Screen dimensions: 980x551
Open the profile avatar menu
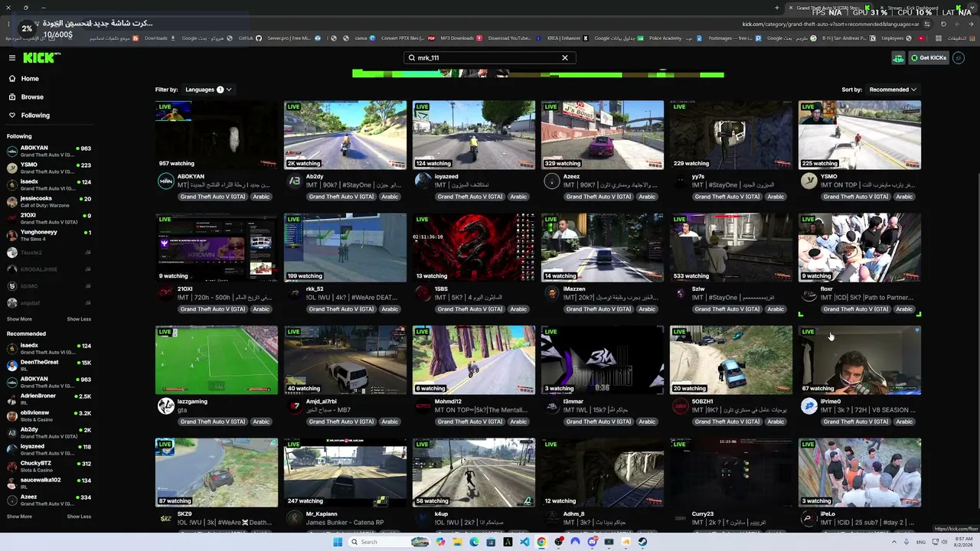coord(958,57)
